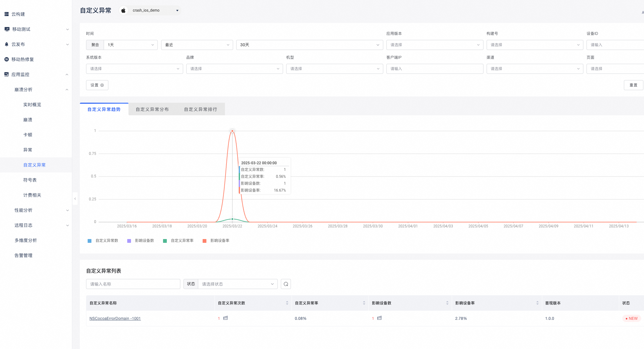Click the 重置 button
Screen dimensions: 644x349
point(633,85)
